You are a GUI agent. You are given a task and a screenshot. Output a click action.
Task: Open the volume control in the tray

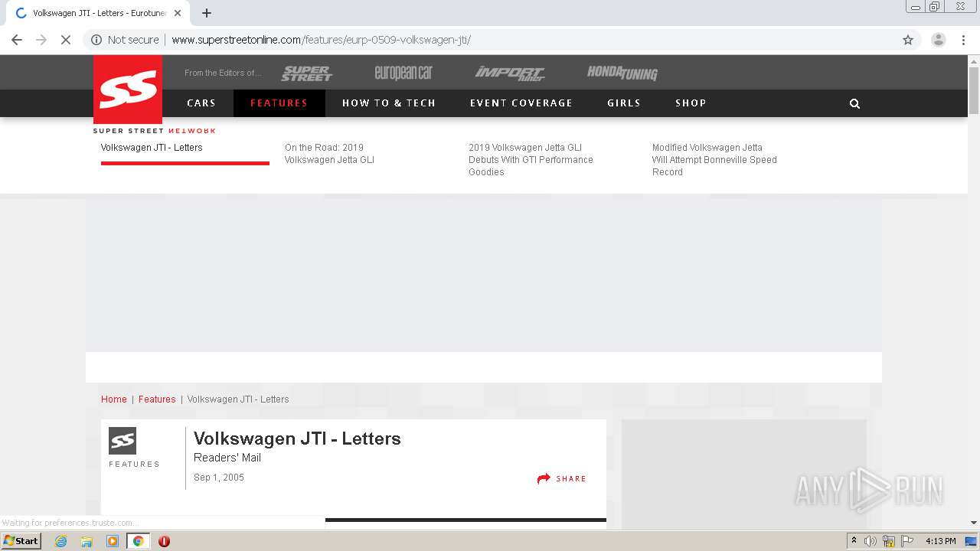pyautogui.click(x=871, y=541)
